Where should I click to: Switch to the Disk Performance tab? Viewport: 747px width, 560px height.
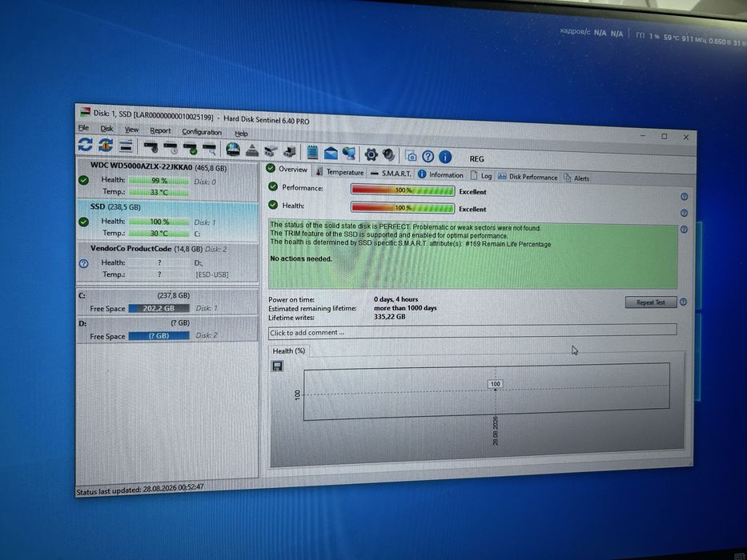click(528, 177)
